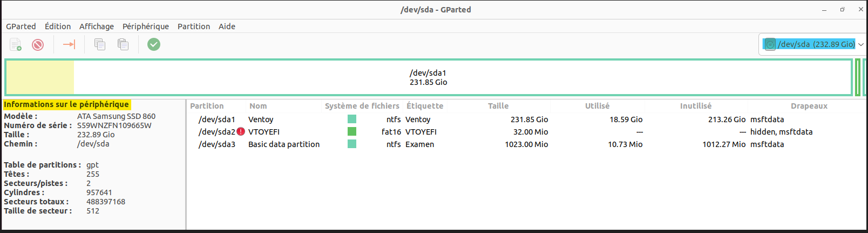Click the Système de fichiers column header
868x233 pixels.
point(362,106)
